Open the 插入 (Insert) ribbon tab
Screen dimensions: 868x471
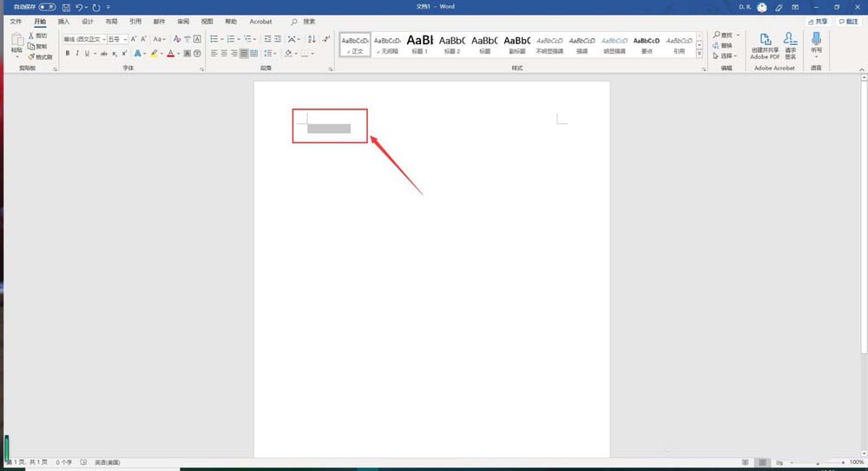[64, 21]
